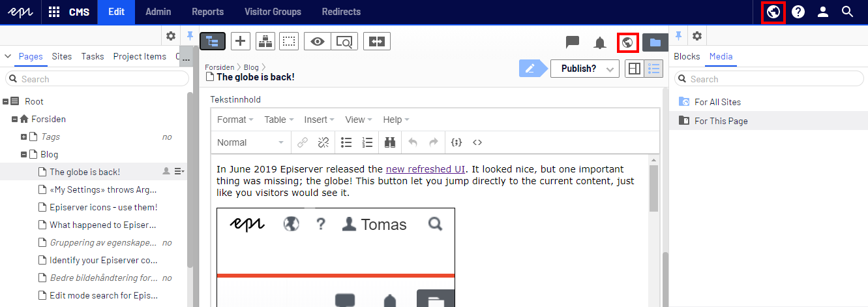Open right assets pane settings gear
The height and width of the screenshot is (307, 868).
pyautogui.click(x=697, y=36)
